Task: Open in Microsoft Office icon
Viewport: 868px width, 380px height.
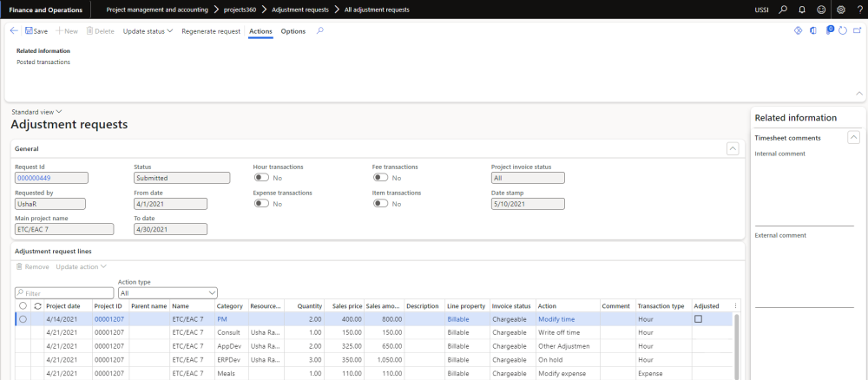Action: click(813, 31)
